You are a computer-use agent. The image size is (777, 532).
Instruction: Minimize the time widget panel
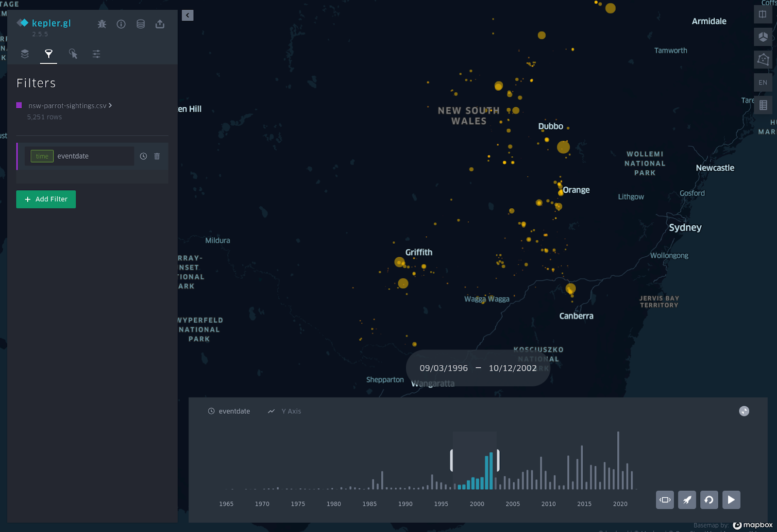744,411
